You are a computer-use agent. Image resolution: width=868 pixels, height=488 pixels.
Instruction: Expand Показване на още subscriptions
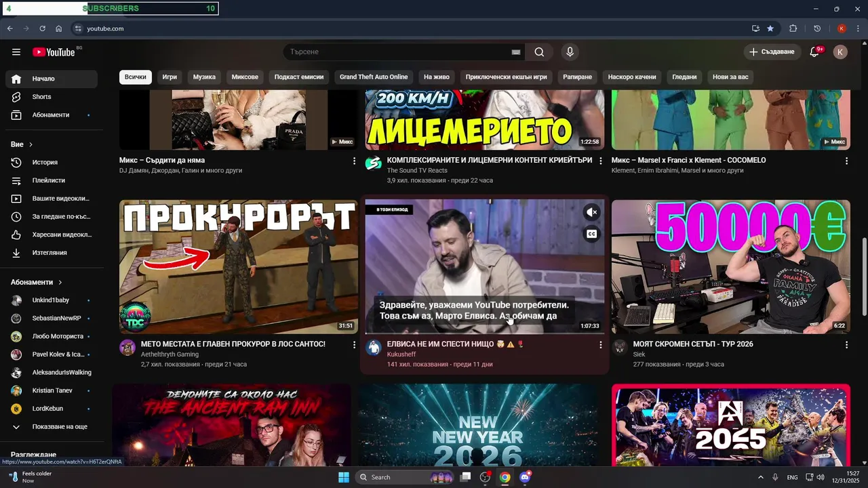52,427
